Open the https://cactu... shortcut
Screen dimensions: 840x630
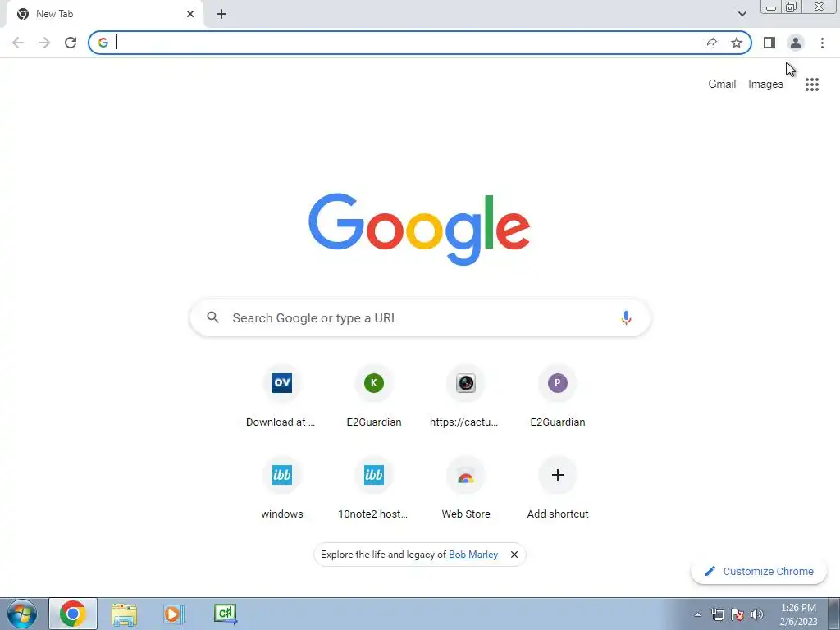tap(466, 396)
